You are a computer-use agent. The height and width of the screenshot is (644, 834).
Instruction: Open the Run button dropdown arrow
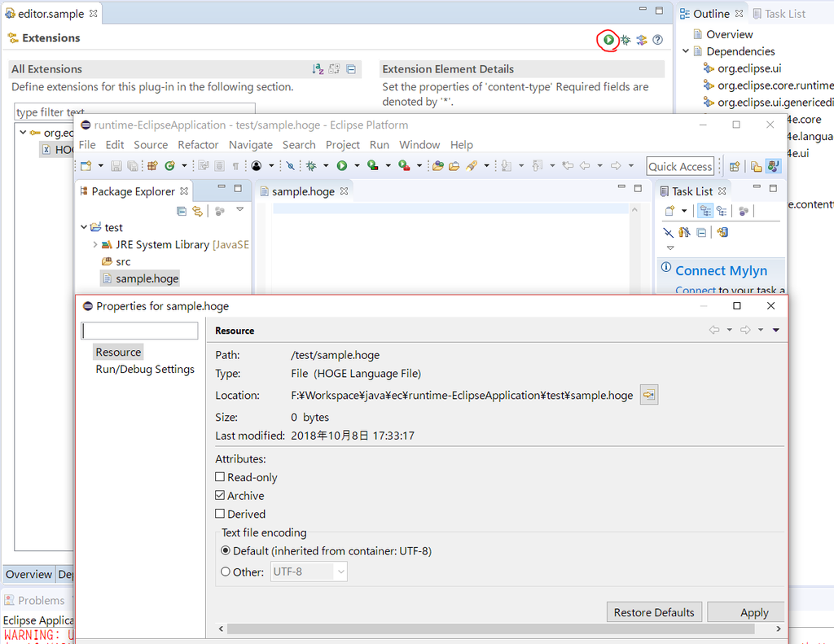(357, 166)
